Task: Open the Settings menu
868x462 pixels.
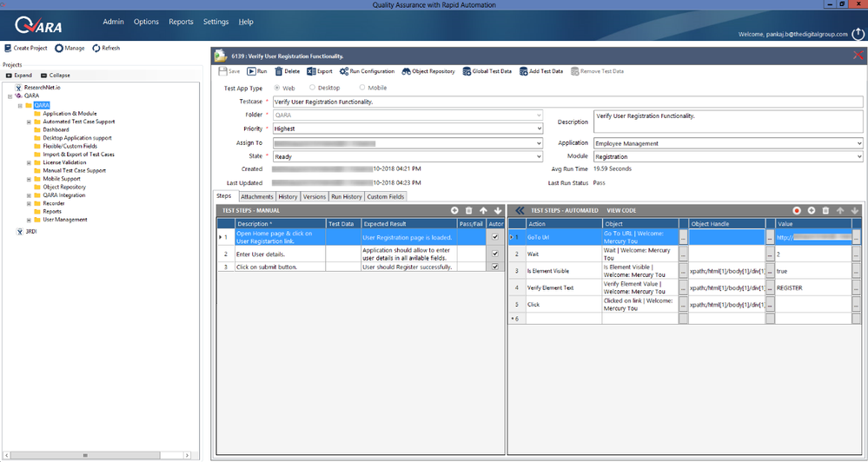Action: (x=215, y=22)
